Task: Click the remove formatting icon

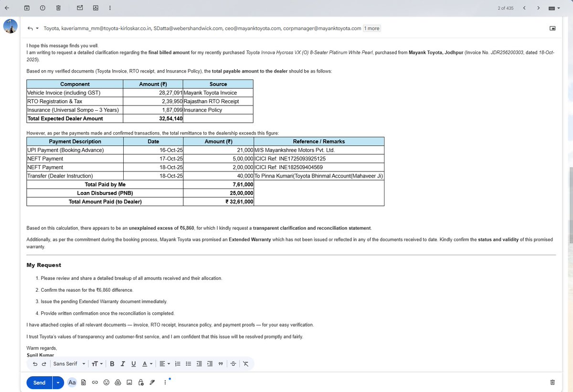Action: coord(245,364)
